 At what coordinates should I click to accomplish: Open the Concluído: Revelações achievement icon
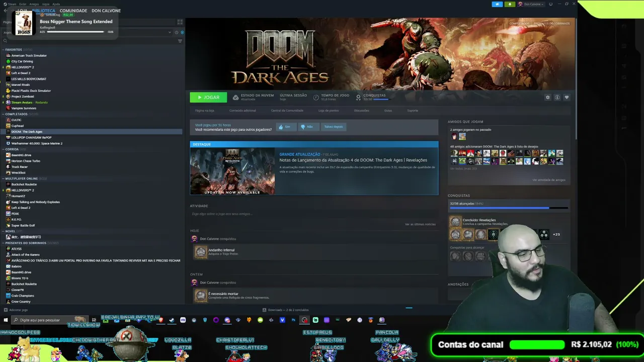click(x=455, y=222)
